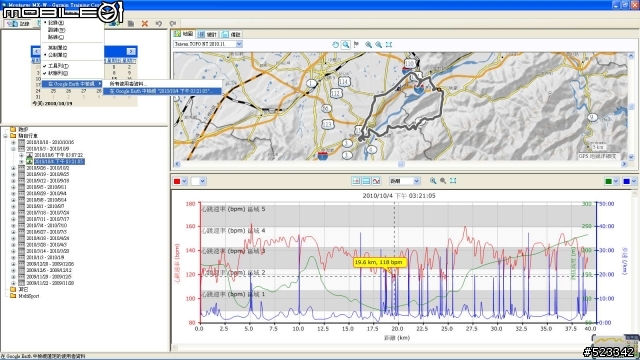Select the map flag waypoint tool
Image resolution: width=640 pixels, height=360 pixels.
(356, 44)
